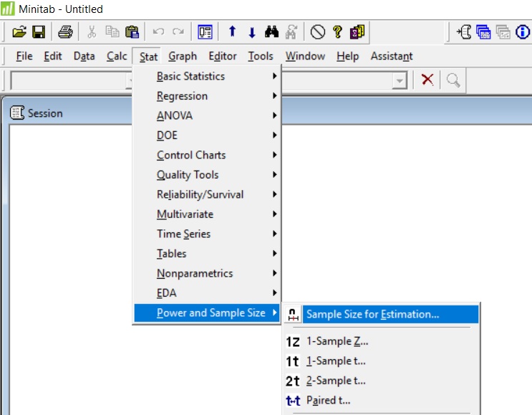The height and width of the screenshot is (415, 532).
Task: Expand the Regression submenu
Action: (207, 96)
